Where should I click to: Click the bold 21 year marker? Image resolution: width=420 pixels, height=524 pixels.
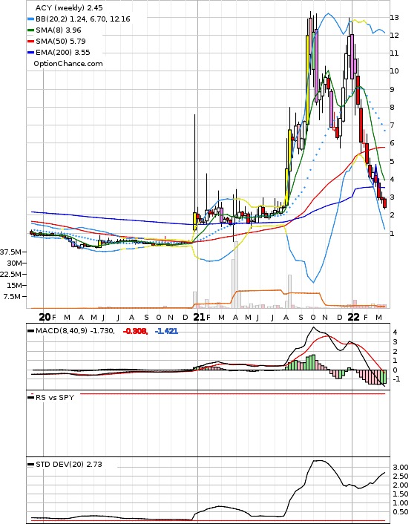pos(199,317)
